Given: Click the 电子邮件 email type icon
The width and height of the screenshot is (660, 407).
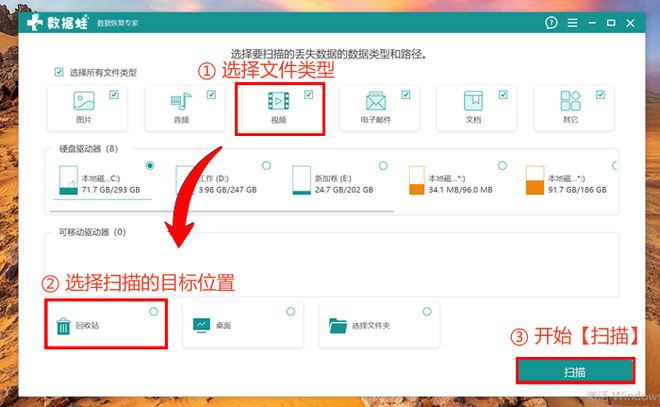Looking at the screenshot, I should tap(376, 101).
